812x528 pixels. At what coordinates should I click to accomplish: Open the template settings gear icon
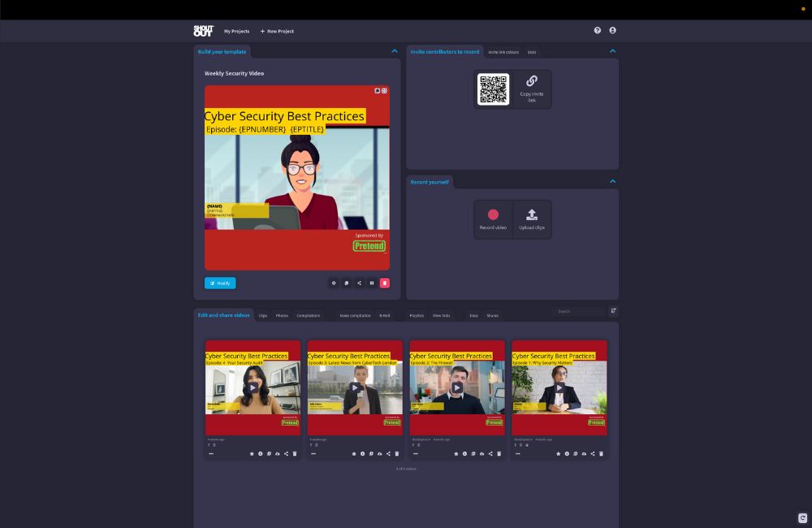[x=334, y=283]
